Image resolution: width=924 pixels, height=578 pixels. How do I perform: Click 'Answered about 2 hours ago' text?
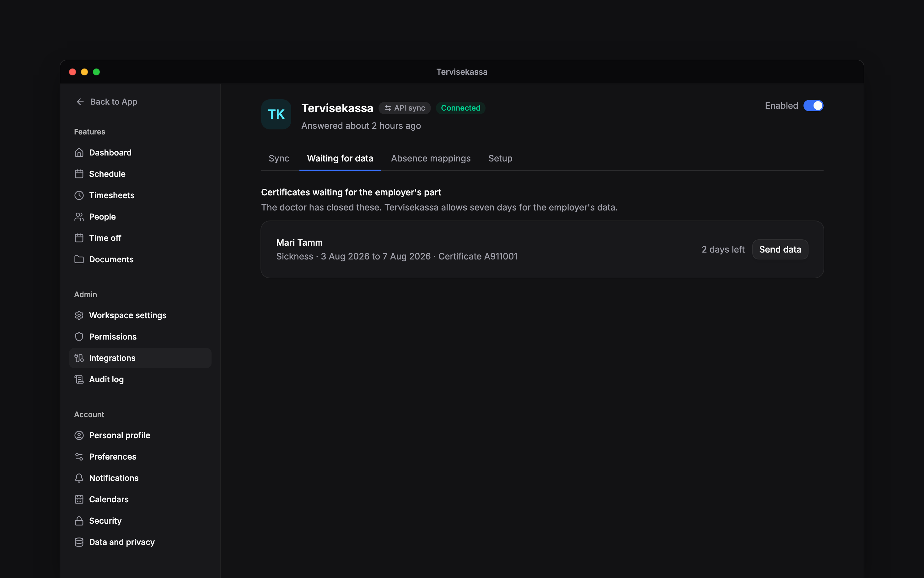click(361, 126)
